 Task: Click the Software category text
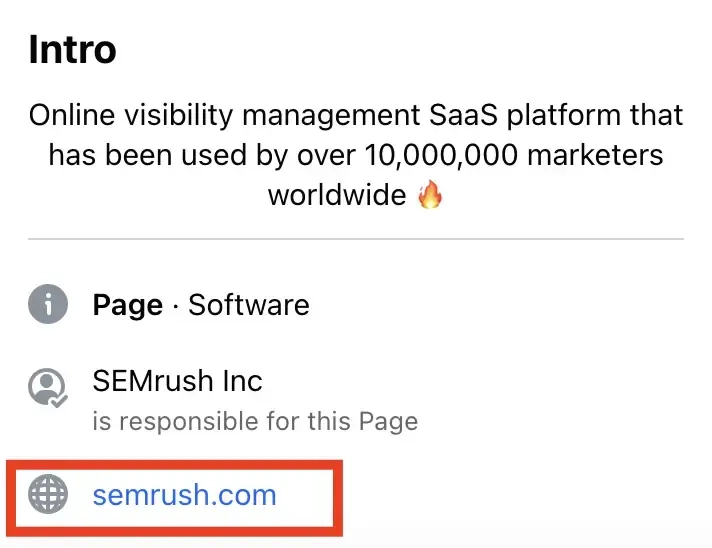point(249,305)
